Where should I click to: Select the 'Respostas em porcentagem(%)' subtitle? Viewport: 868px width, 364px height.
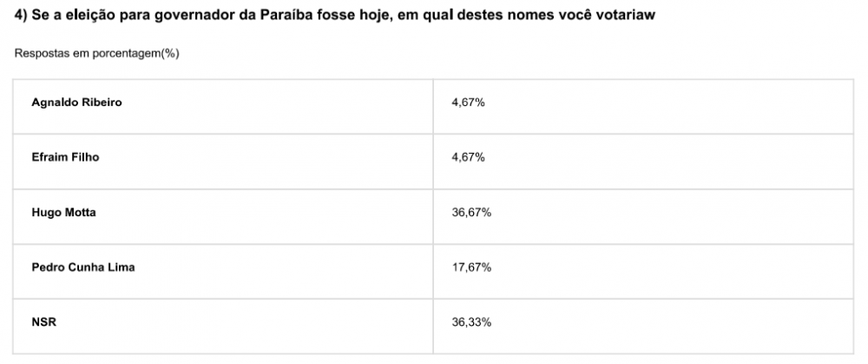pos(97,54)
